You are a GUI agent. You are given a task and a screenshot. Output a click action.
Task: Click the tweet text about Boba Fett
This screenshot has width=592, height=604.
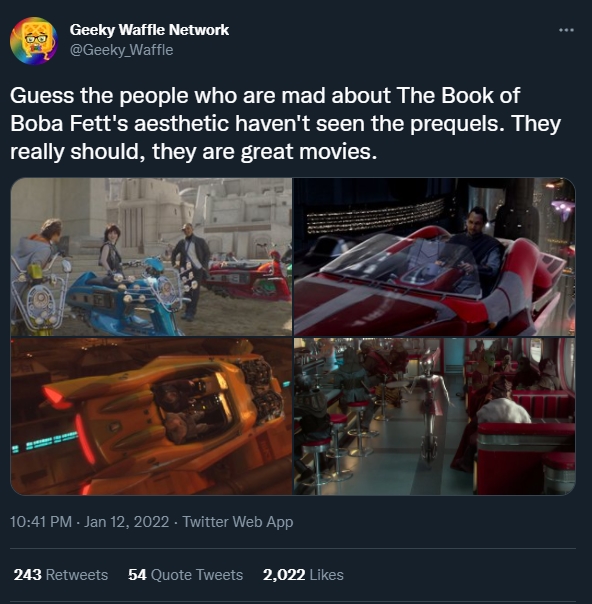[x=285, y=123]
